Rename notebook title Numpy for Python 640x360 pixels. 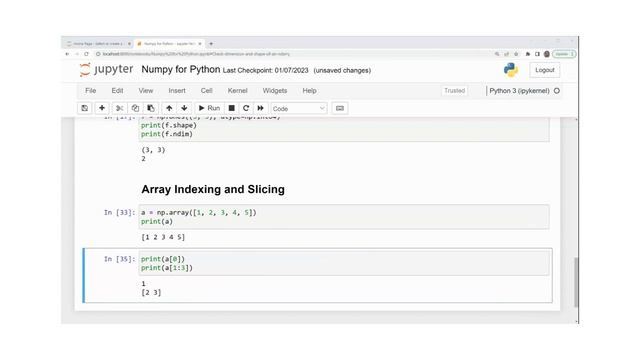tap(180, 70)
